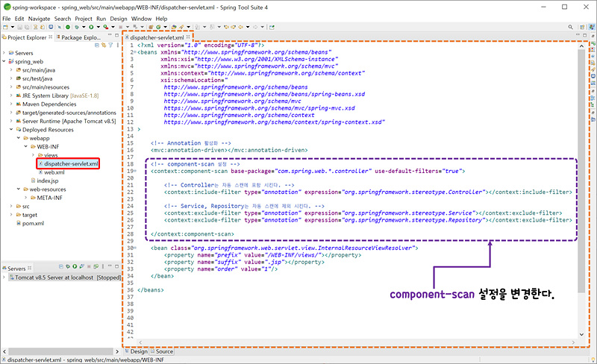Viewport: 597px width, 364px height.
Task: Click the filter icon in Project Explorer
Action: [x=110, y=45]
